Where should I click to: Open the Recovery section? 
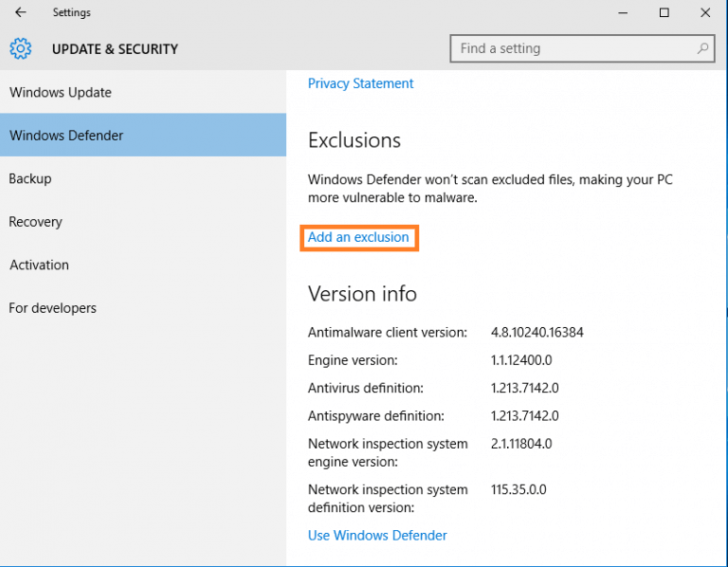click(143, 222)
